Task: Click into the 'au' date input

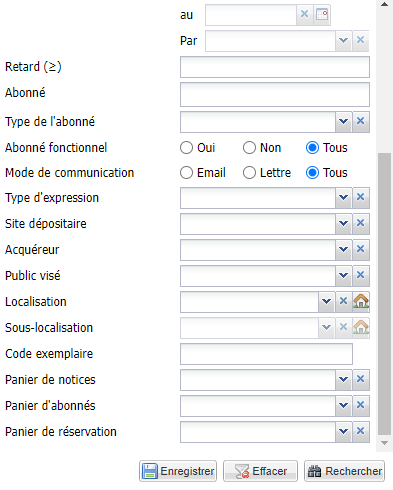Action: [251, 15]
